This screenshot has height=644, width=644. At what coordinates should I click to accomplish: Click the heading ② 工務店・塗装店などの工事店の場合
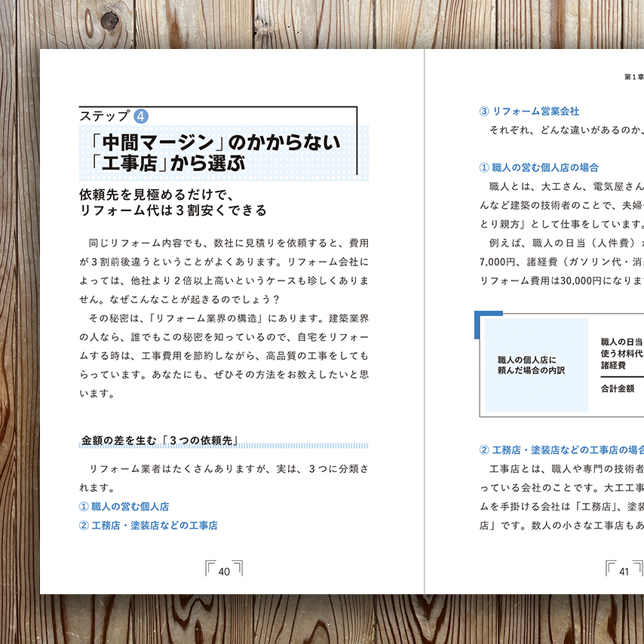point(561,450)
